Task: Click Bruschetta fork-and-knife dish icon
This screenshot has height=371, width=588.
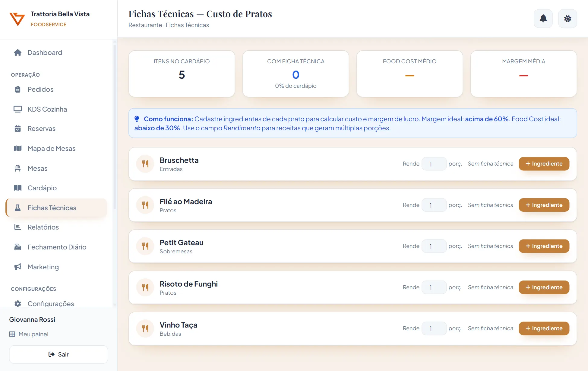Action: point(145,164)
